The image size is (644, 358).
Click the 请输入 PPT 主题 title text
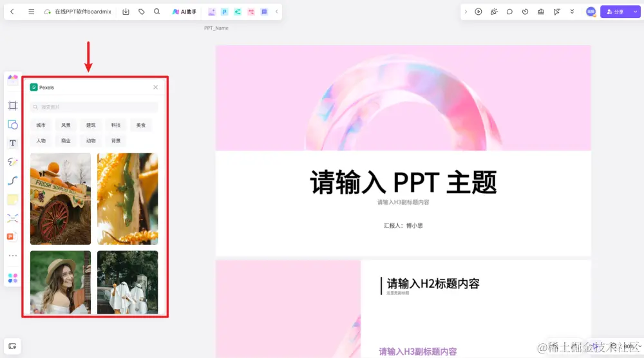point(403,182)
